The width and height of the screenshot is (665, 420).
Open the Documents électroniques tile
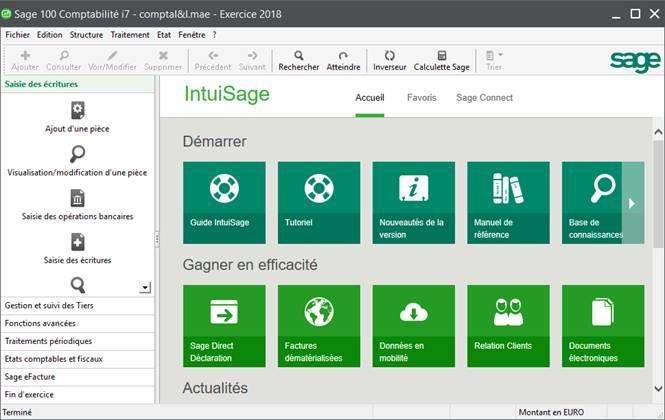603,326
